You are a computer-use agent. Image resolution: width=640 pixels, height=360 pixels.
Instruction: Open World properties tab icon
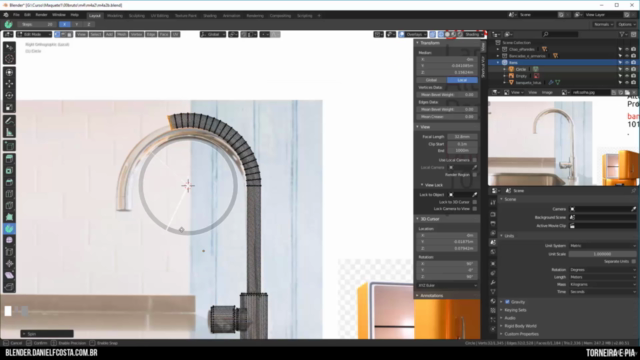click(x=493, y=252)
